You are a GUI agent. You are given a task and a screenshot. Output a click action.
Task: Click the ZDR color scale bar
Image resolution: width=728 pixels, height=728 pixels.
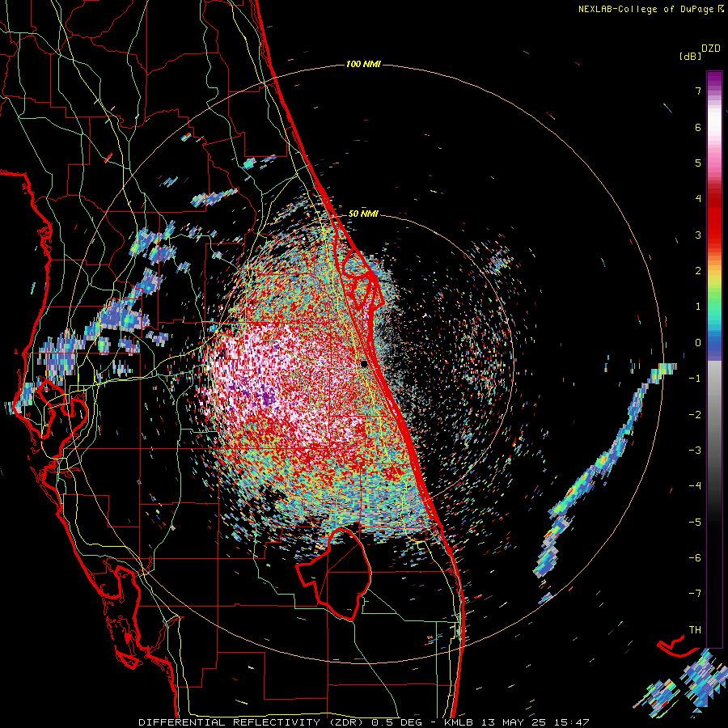[714, 359]
